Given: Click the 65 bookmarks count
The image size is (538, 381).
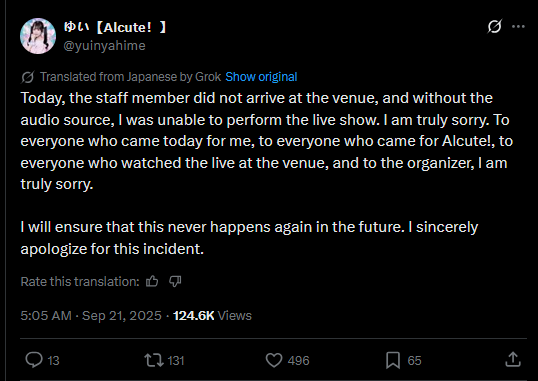Looking at the screenshot, I should (x=414, y=361).
